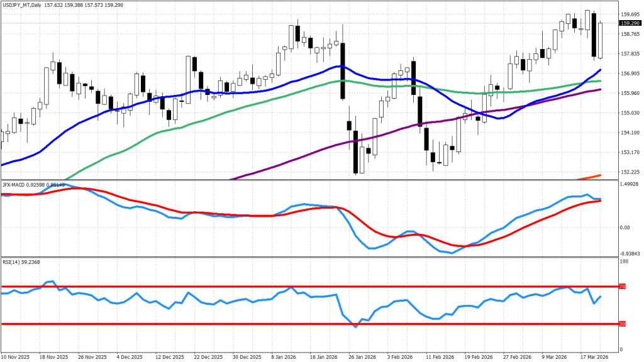Click the -0.93843 MACD scale value
This screenshot has width=644, height=362.
(630, 253)
